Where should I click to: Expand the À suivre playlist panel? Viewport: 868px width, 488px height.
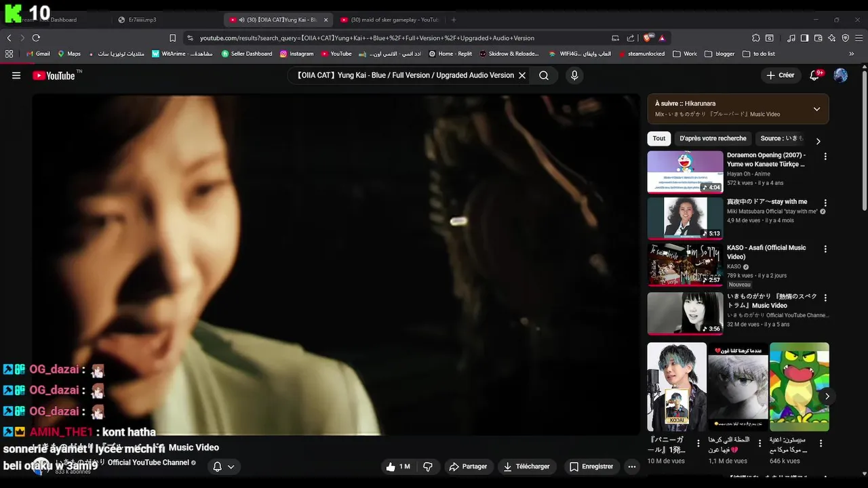point(816,109)
